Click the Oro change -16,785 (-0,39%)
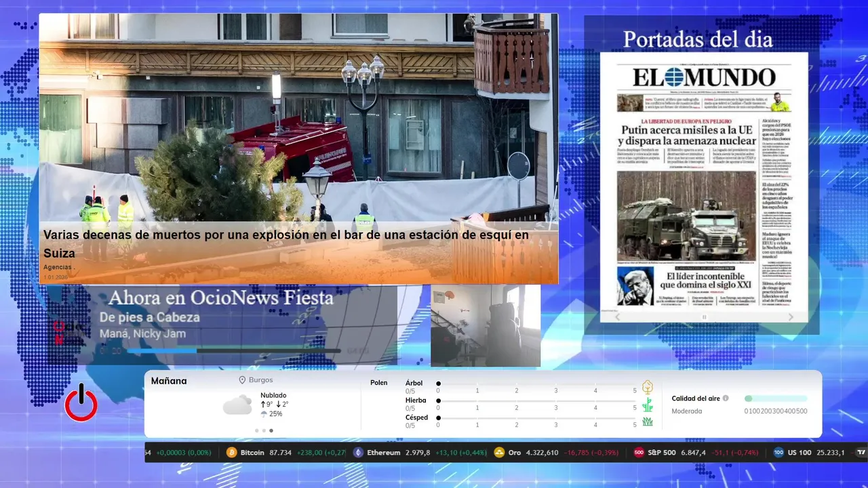The width and height of the screenshot is (868, 488). [592, 453]
